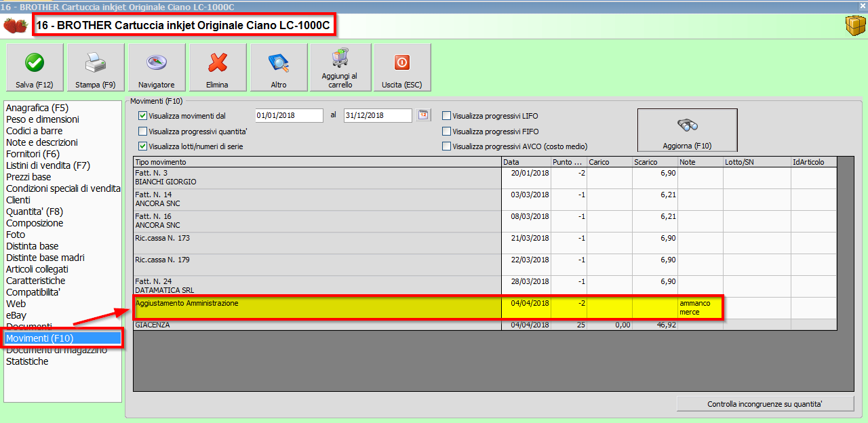Enable Visualizza progressivi FIFO checkbox
The height and width of the screenshot is (423, 868).
coord(446,132)
